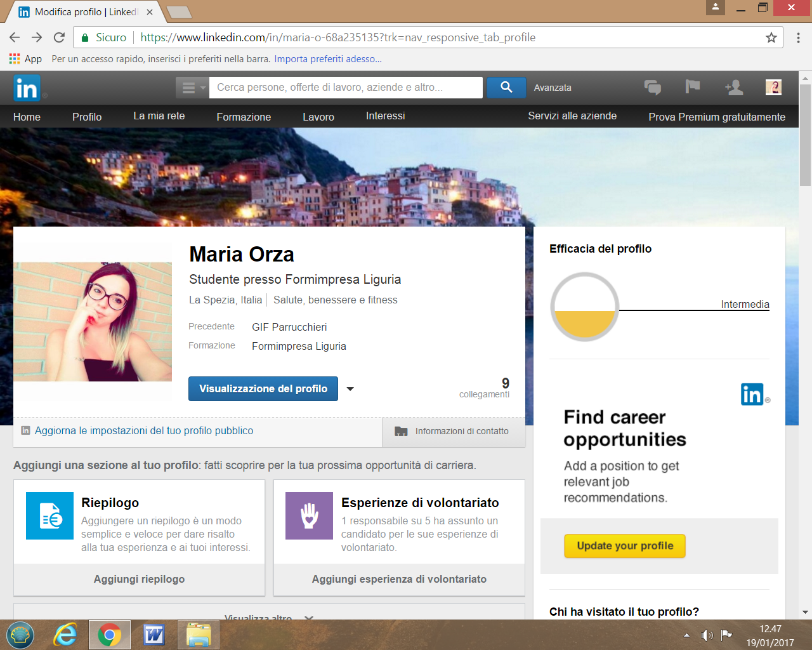Click LinkedIn icon beside public profile link
The height and width of the screenshot is (650, 812).
click(25, 430)
